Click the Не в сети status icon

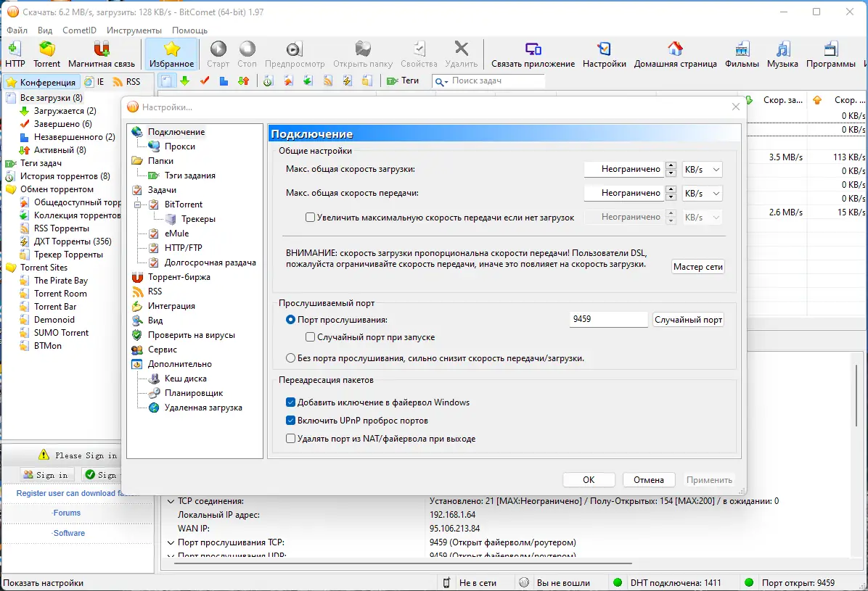point(447,583)
